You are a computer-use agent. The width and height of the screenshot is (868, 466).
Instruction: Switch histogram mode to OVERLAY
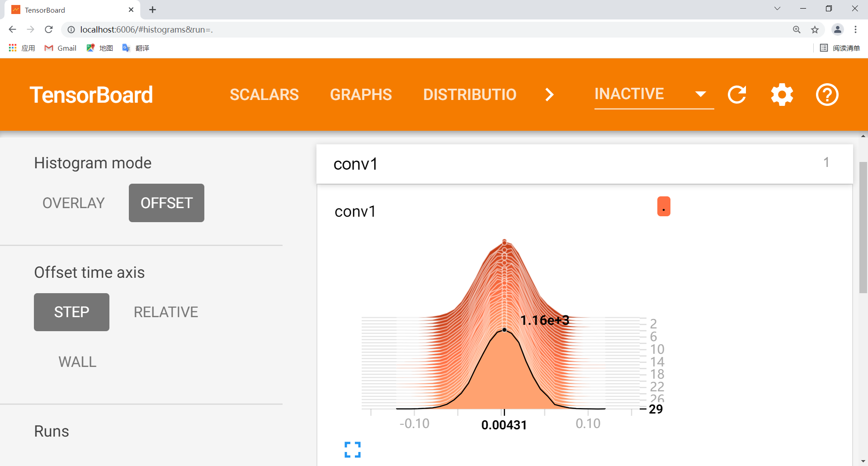73,203
